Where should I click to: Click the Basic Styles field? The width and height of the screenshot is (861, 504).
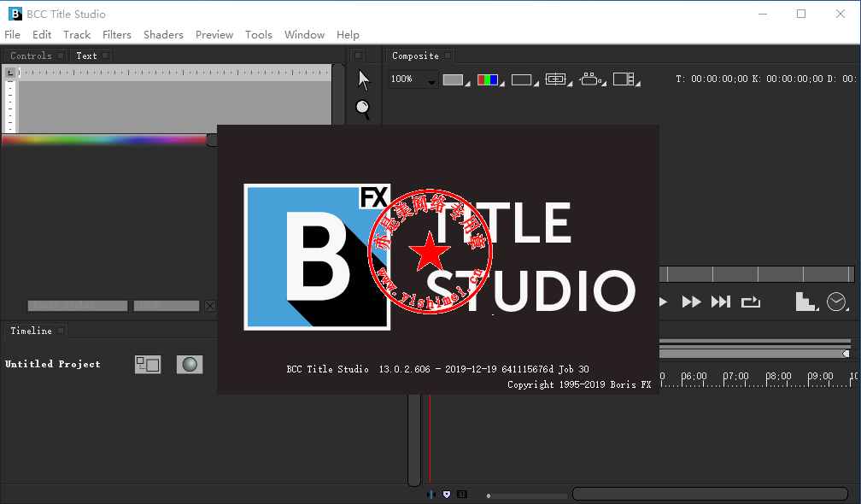78,305
